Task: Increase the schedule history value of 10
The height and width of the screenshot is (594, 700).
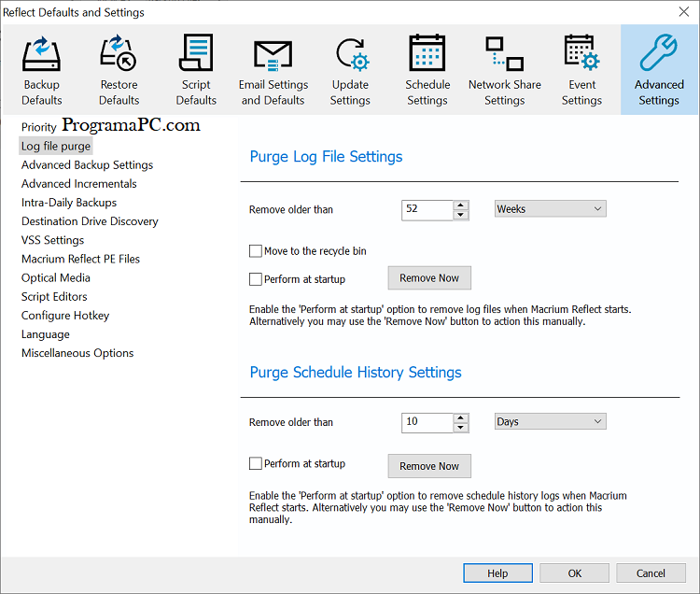Action: (461, 418)
